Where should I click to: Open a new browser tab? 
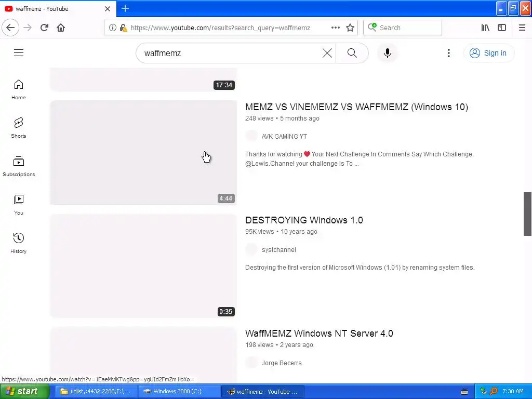[x=125, y=8]
